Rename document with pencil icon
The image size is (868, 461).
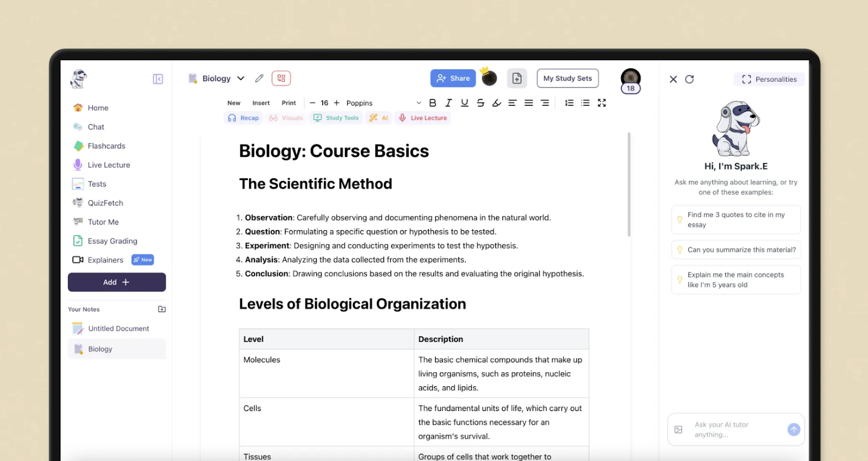pos(259,78)
